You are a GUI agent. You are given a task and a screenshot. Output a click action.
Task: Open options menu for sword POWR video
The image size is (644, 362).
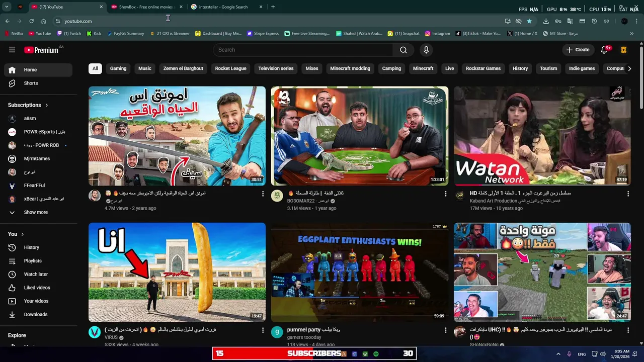pos(263,194)
